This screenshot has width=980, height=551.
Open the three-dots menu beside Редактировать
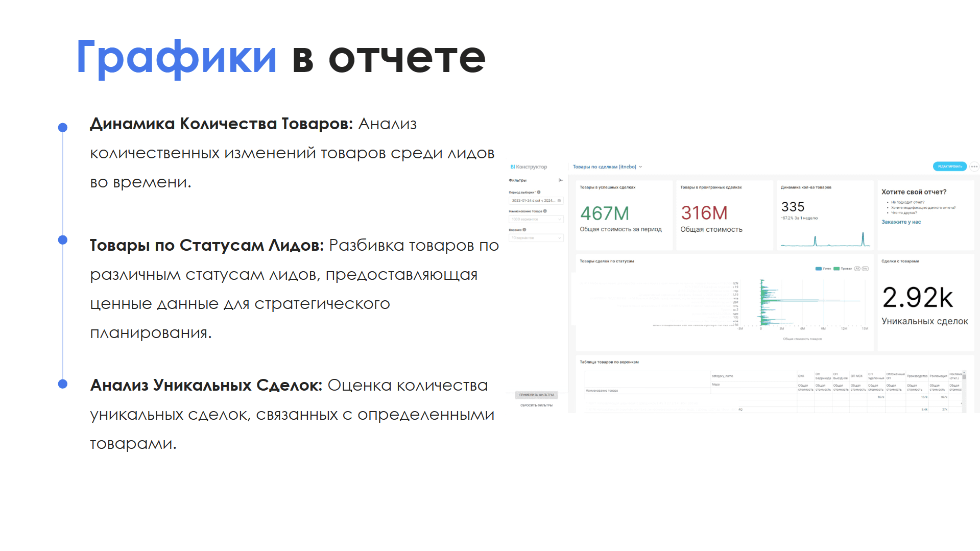click(x=974, y=166)
